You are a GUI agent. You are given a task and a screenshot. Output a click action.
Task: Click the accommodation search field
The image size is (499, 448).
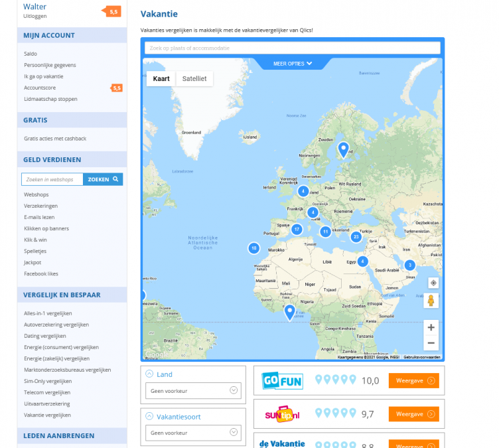(x=293, y=48)
